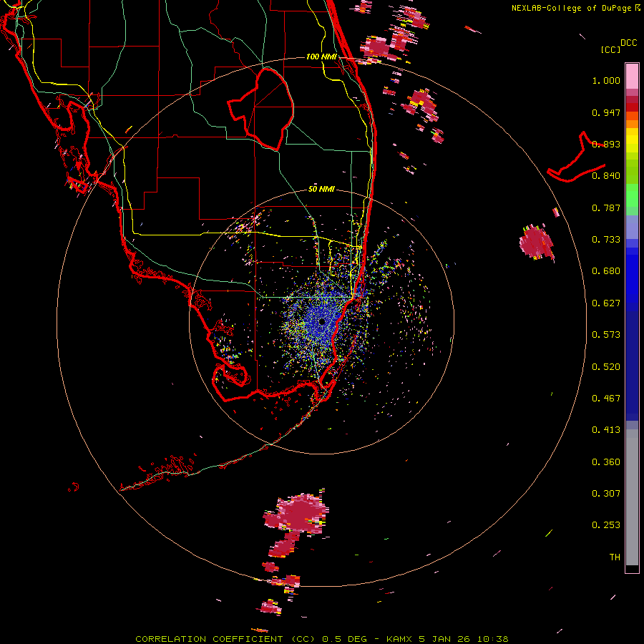The width and height of the screenshot is (644, 644).
Task: Click the 0.360 color scale value
Action: [606, 462]
